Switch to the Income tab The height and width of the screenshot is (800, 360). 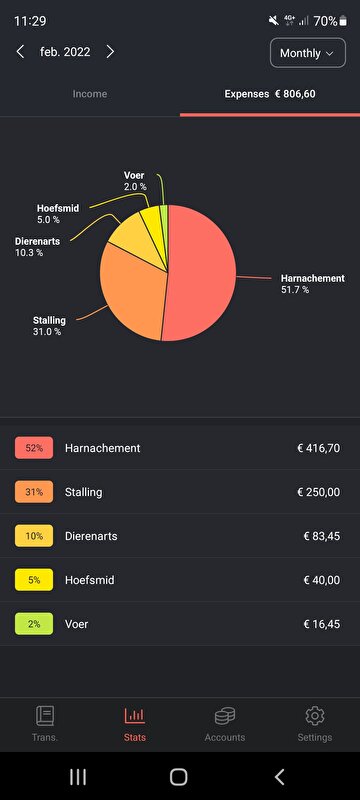point(90,94)
